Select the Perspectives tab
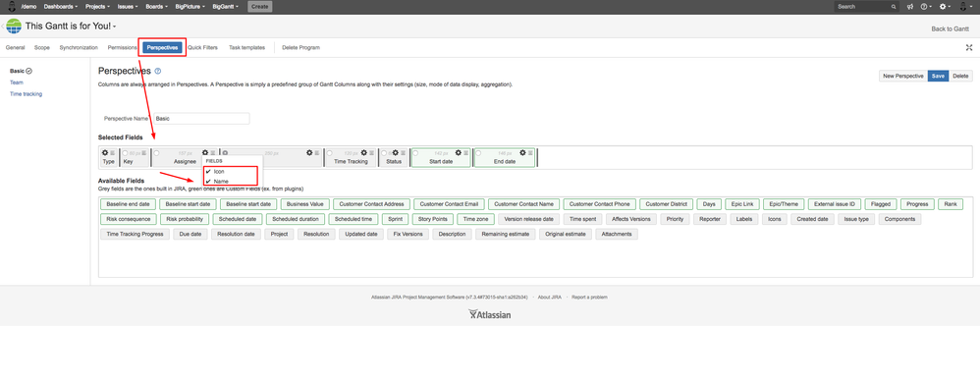The height and width of the screenshot is (382, 980). point(162,47)
